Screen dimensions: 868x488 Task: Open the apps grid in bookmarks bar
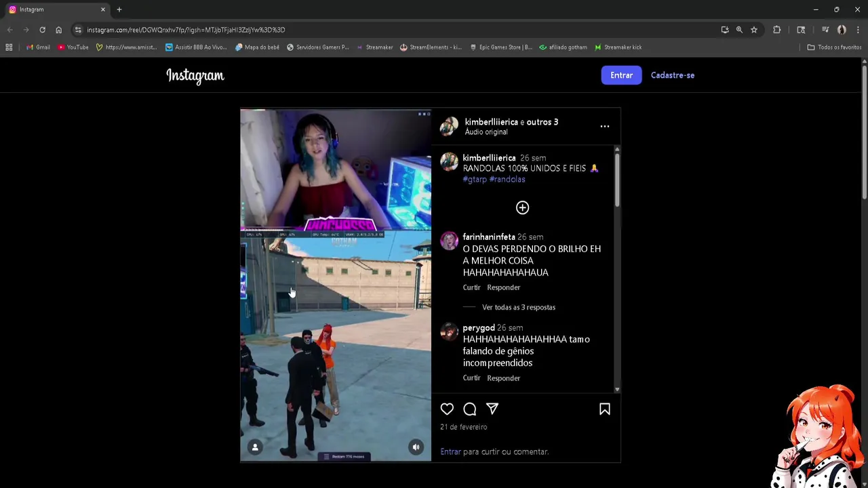(x=9, y=47)
